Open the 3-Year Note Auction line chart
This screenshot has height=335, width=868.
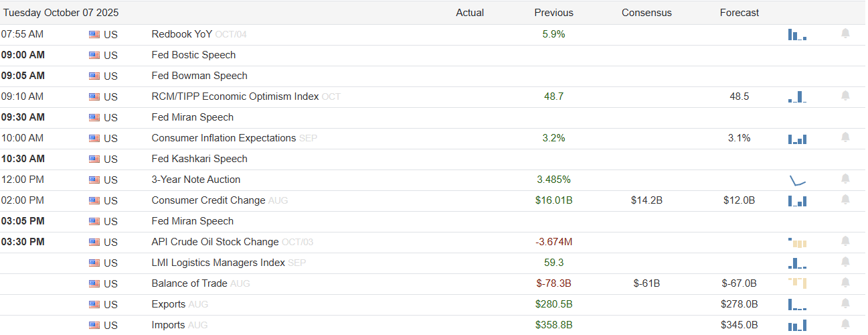[797, 180]
